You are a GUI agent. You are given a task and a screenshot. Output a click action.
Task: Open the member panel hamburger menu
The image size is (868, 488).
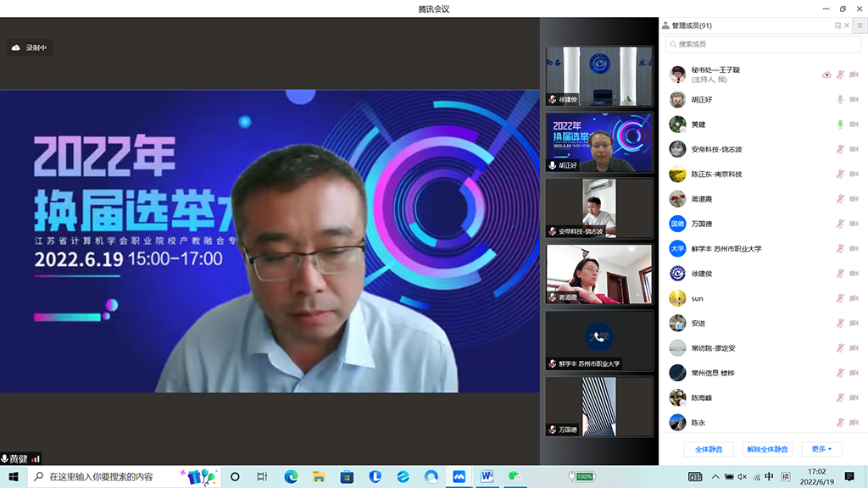click(x=859, y=25)
